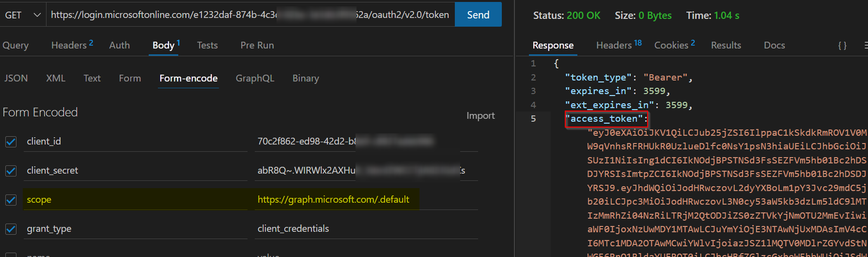The image size is (868, 257).
Task: Open the Cookies tab
Action: pos(674,45)
